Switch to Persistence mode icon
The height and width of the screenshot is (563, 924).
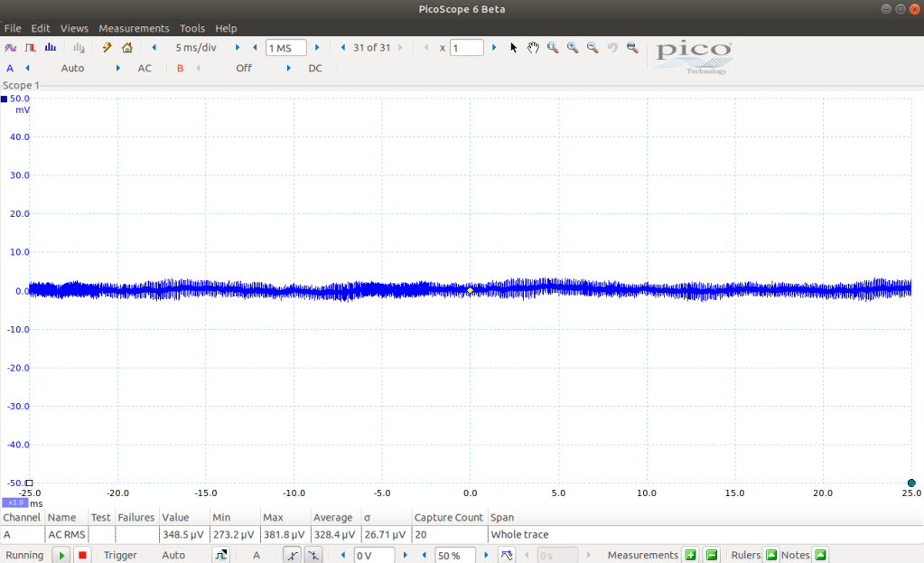[30, 48]
